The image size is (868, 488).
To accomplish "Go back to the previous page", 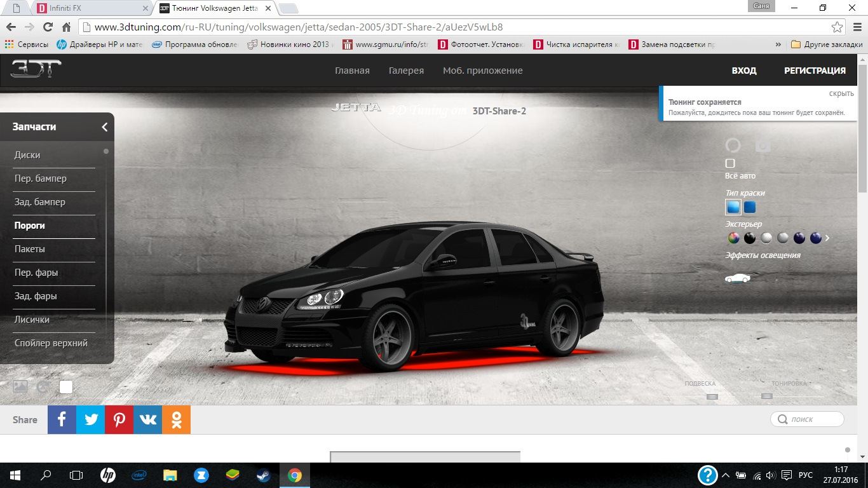I will pos(11,27).
